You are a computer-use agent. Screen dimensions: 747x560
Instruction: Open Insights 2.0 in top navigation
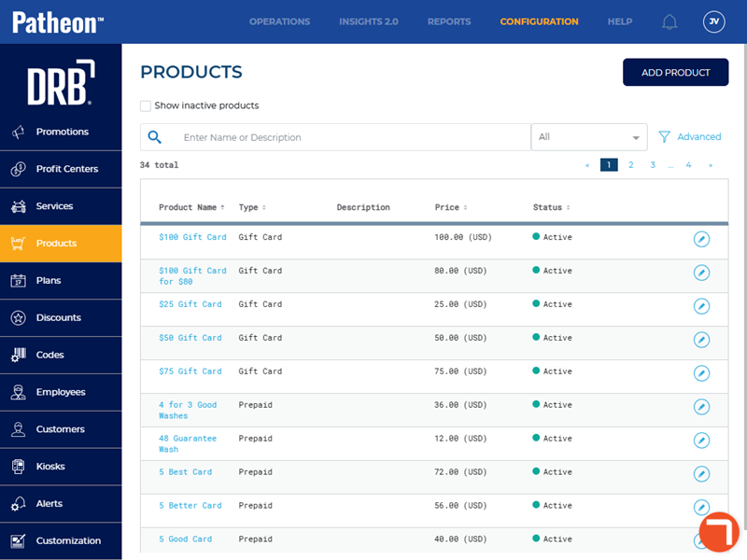(x=368, y=21)
